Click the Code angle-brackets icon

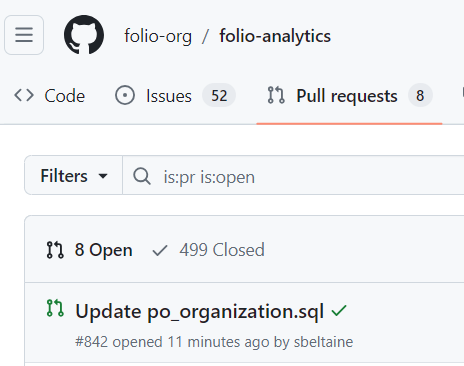click(24, 96)
